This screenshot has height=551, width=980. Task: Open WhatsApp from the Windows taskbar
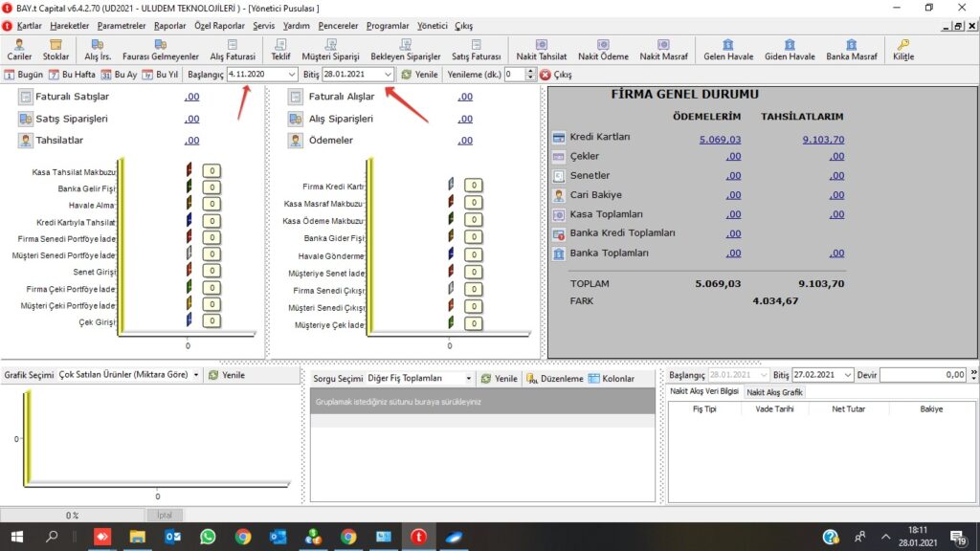pyautogui.click(x=208, y=537)
